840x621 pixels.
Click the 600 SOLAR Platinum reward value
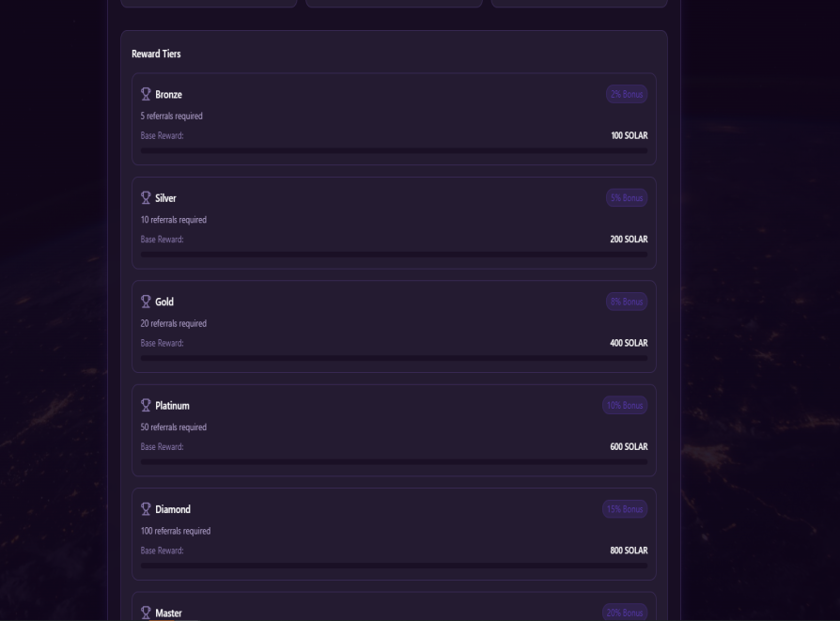[629, 447]
